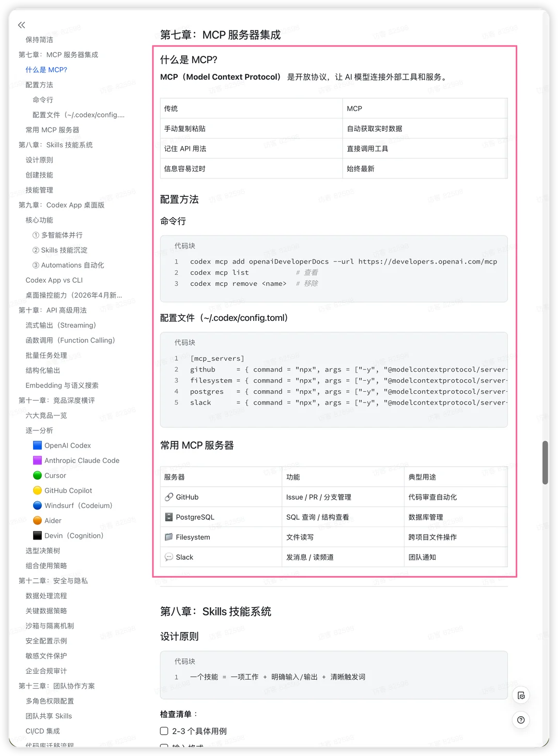Click code line 'codex mcp list'
The height and width of the screenshot is (756, 558).
point(220,272)
